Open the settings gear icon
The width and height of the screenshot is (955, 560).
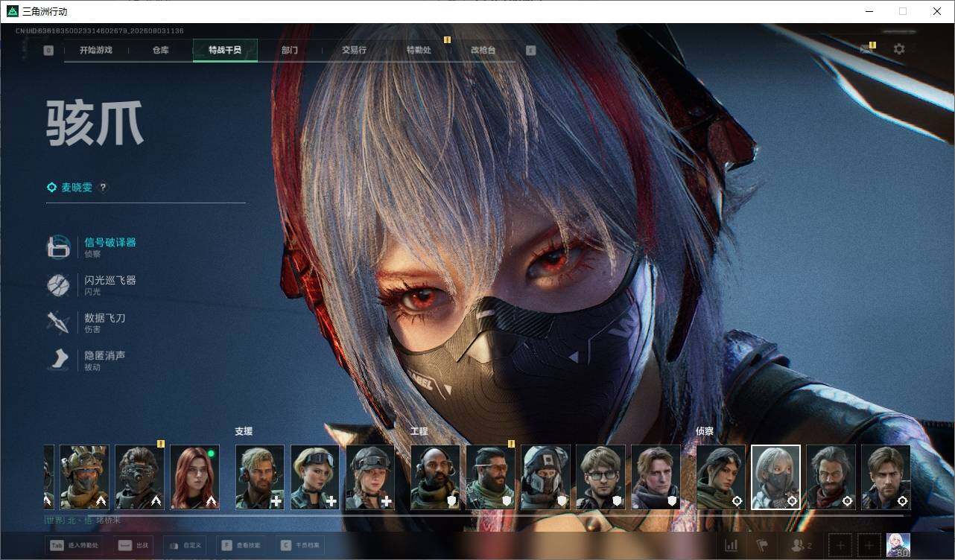[x=899, y=49]
